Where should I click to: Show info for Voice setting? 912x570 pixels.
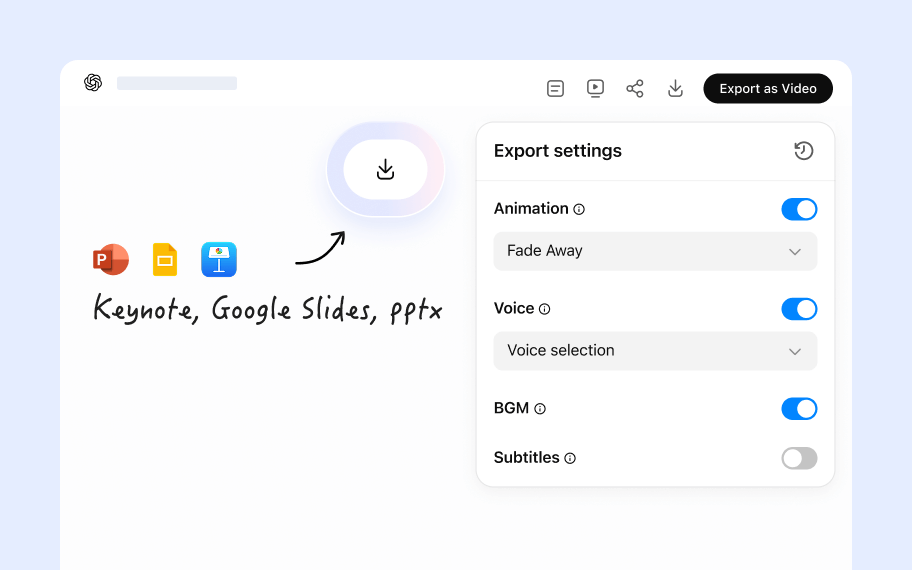pyautogui.click(x=544, y=309)
